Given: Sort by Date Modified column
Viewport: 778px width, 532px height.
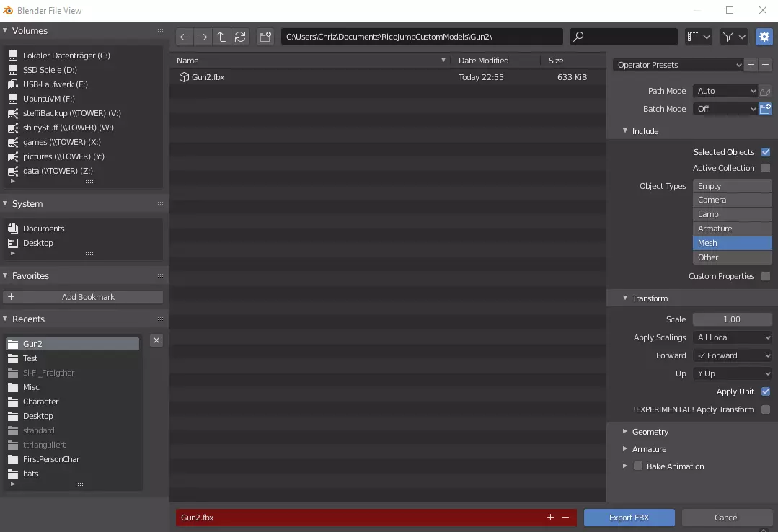Looking at the screenshot, I should pos(495,61).
